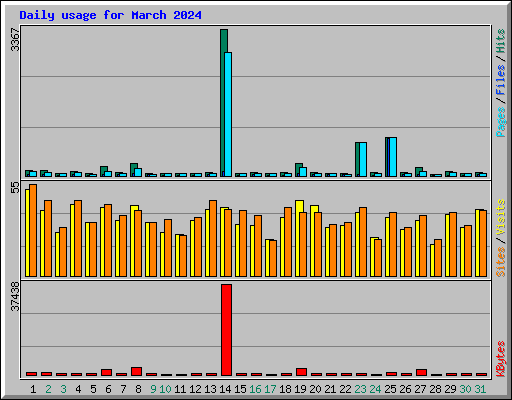The image size is (512, 400).
Task: Click the KBytes legend label
Action: pyautogui.click(x=501, y=359)
